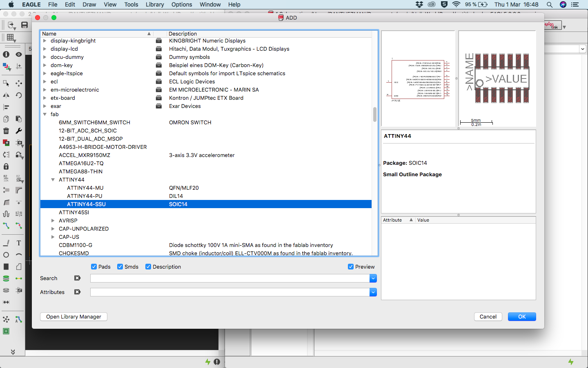
Task: Choose the Paste tool
Action: pos(19,119)
